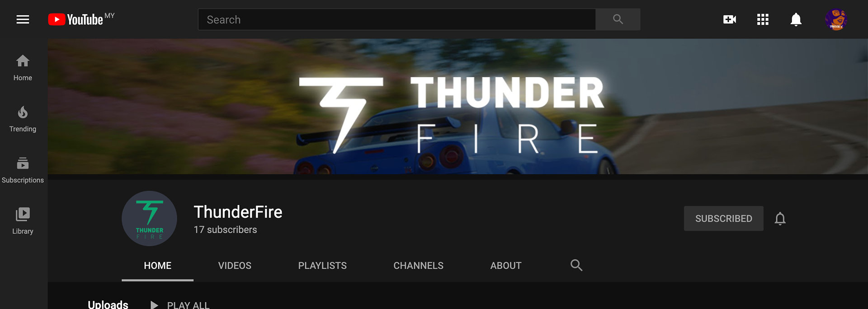Click the search magnifier button
Image resolution: width=868 pixels, height=309 pixels.
tap(618, 19)
